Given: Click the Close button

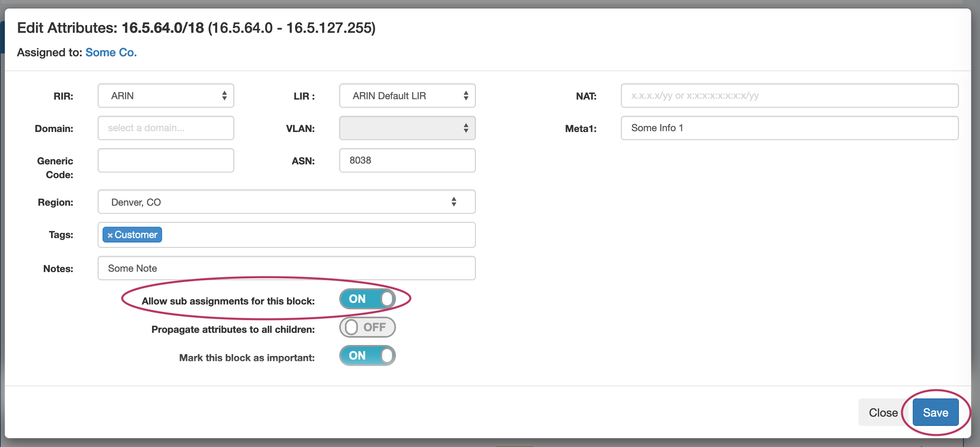Looking at the screenshot, I should tap(883, 412).
